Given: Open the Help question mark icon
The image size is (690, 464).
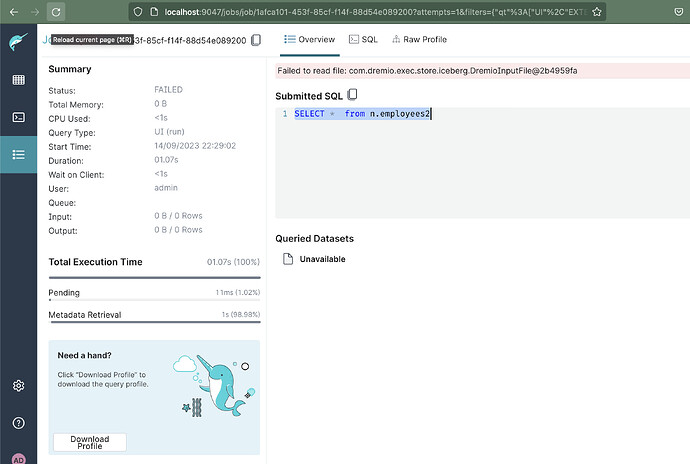Looking at the screenshot, I should point(18,423).
